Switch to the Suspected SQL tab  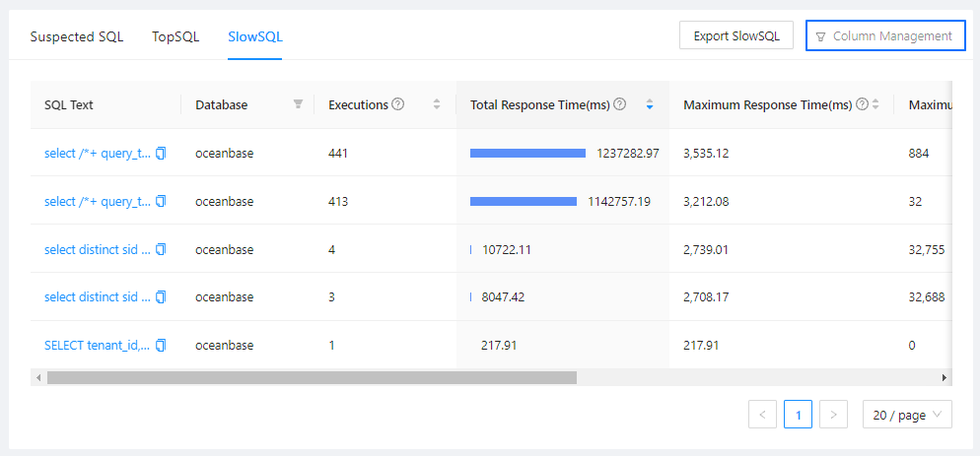click(77, 37)
